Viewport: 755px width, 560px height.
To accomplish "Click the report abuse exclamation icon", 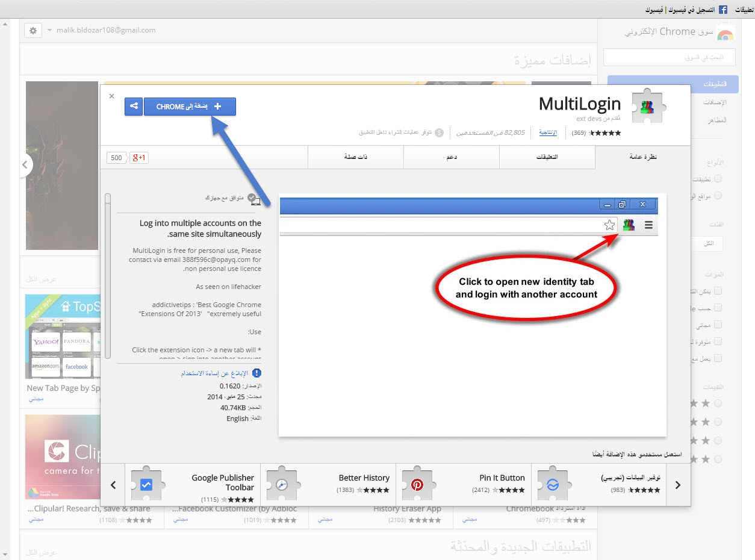I will coord(257,373).
